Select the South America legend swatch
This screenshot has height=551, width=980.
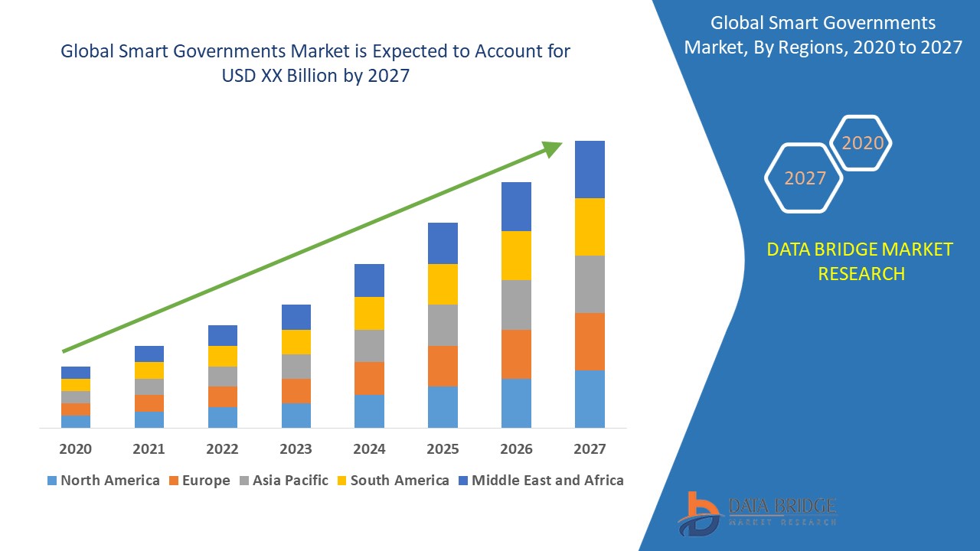341,481
